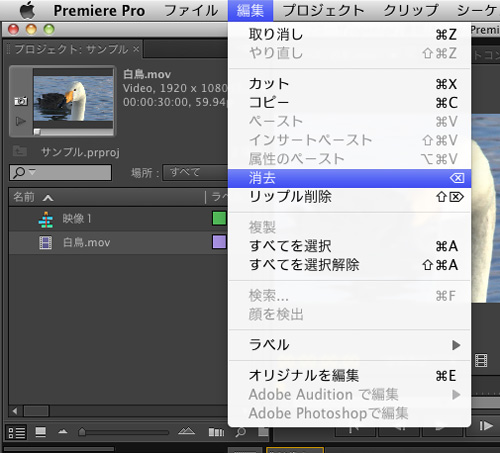Click the panel grip beside the project tab

click(x=9, y=49)
